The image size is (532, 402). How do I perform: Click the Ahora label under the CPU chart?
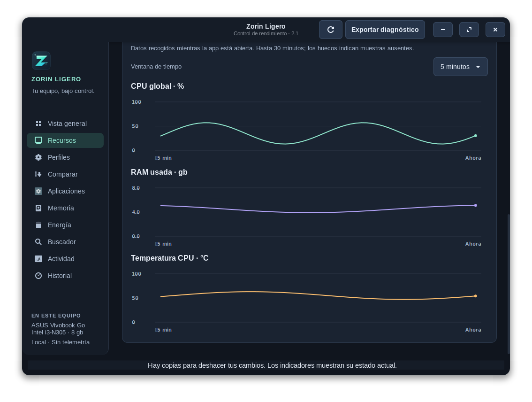[473, 158]
